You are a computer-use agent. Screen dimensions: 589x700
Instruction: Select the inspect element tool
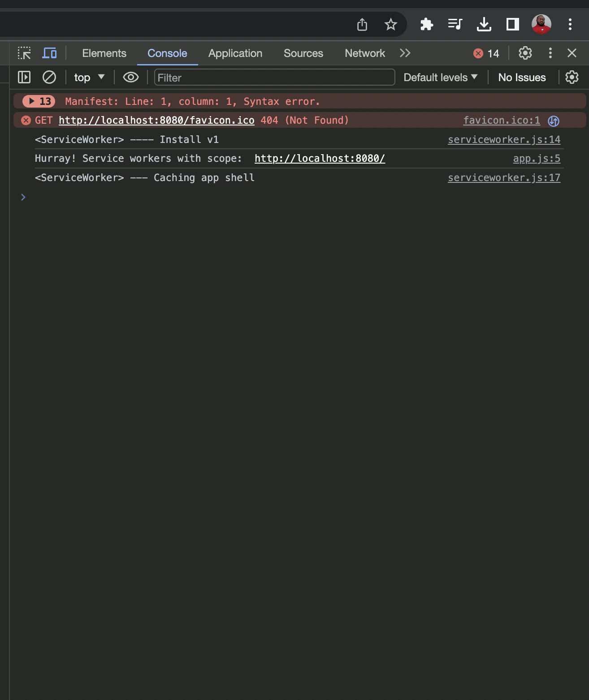25,53
